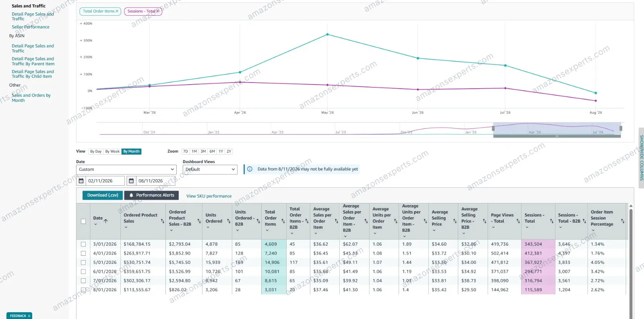Open the Date range Custom dropdown
Viewport: 644px width, 319px height.
[x=126, y=170]
